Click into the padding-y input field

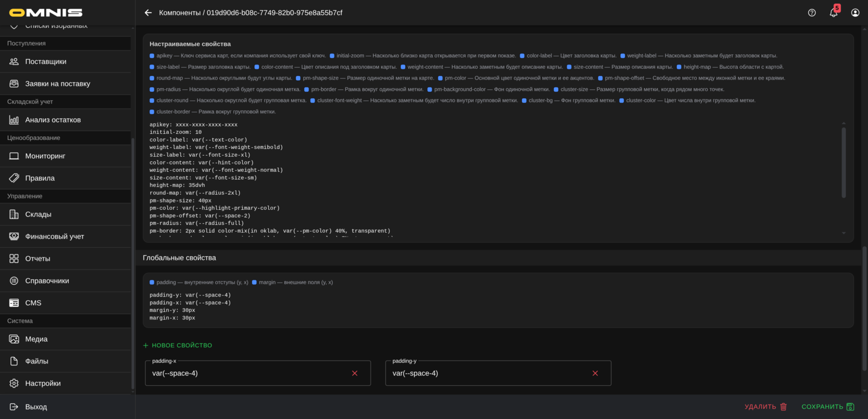(x=487, y=373)
